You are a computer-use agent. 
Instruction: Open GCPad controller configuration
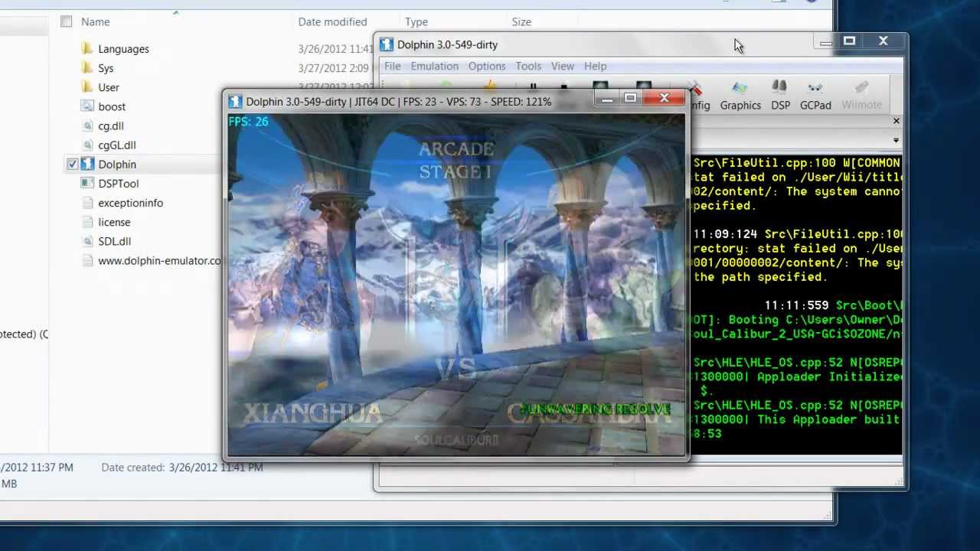click(815, 96)
